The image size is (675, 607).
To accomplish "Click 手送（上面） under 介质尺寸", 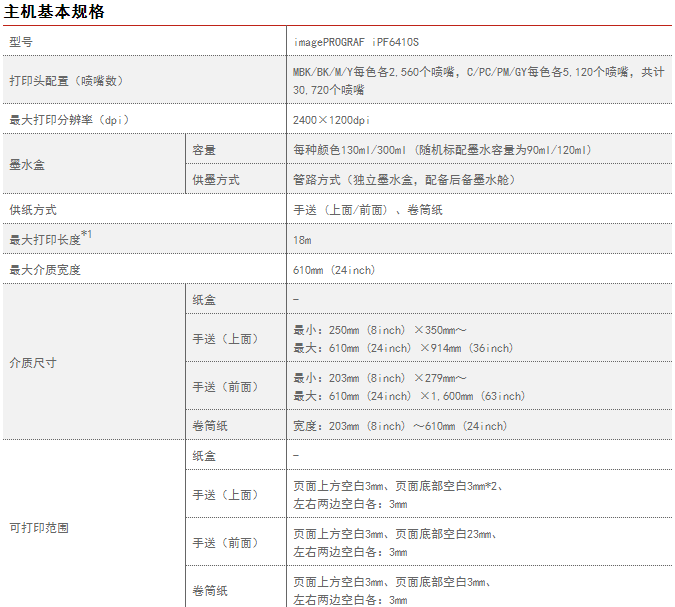I will click(226, 339).
